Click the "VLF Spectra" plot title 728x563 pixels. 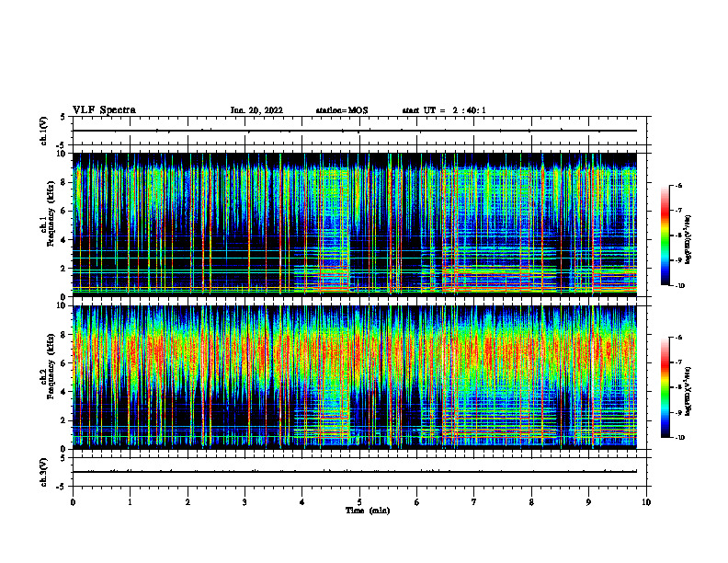[104, 109]
